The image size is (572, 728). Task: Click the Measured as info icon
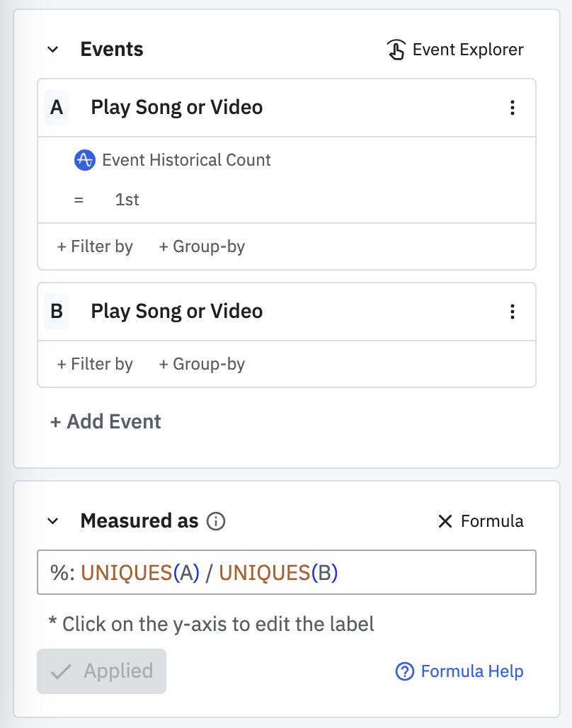216,522
